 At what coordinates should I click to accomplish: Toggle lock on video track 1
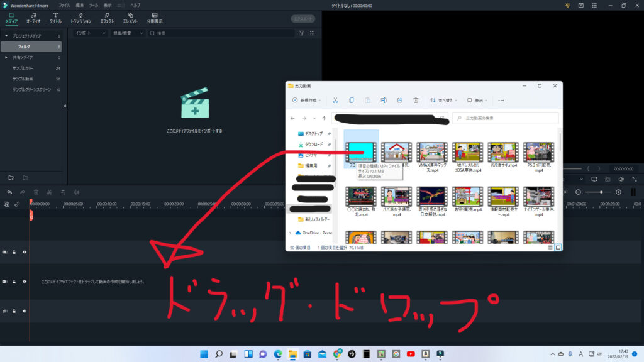coord(14,282)
